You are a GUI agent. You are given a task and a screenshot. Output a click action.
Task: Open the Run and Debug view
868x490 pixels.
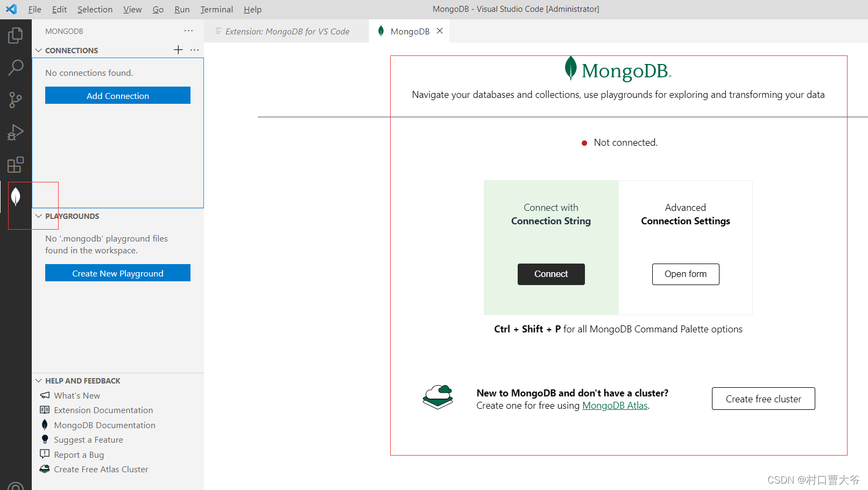(x=16, y=132)
